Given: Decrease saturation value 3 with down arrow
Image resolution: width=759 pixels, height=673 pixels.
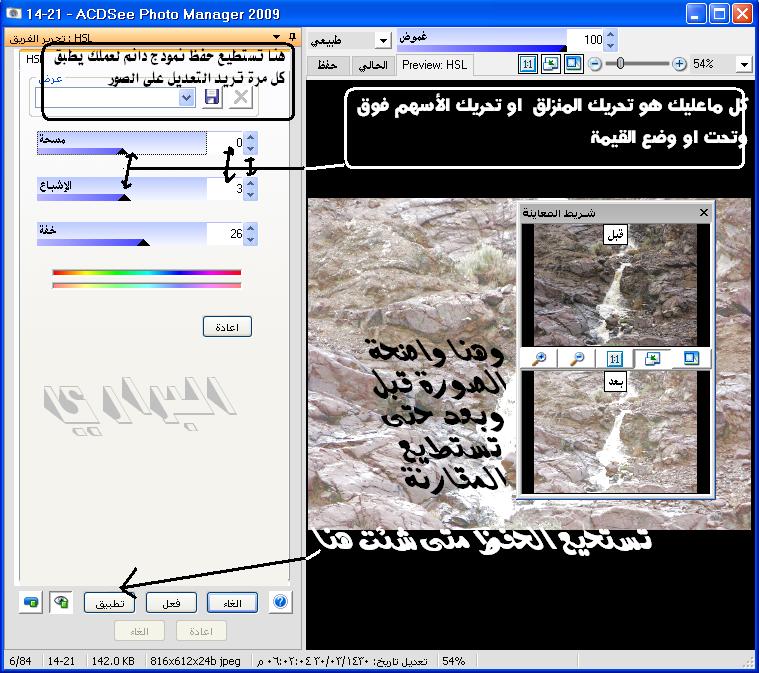Looking at the screenshot, I should point(250,194).
